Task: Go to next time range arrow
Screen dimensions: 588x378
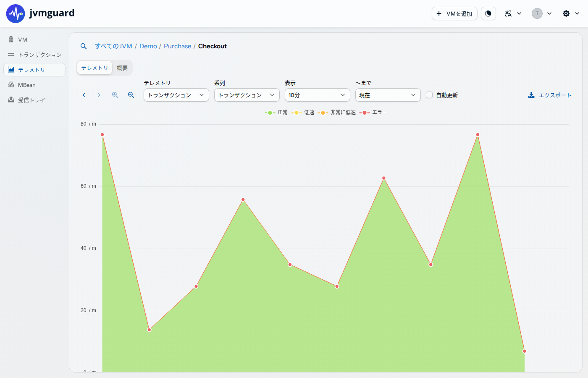Action: pos(99,95)
